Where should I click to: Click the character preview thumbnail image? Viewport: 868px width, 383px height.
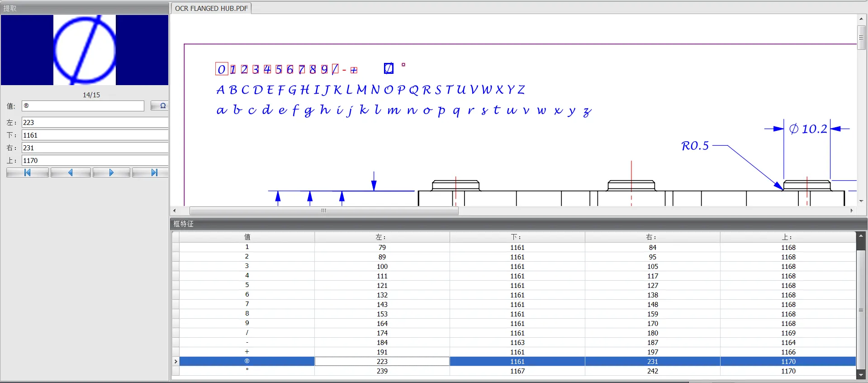tap(85, 50)
